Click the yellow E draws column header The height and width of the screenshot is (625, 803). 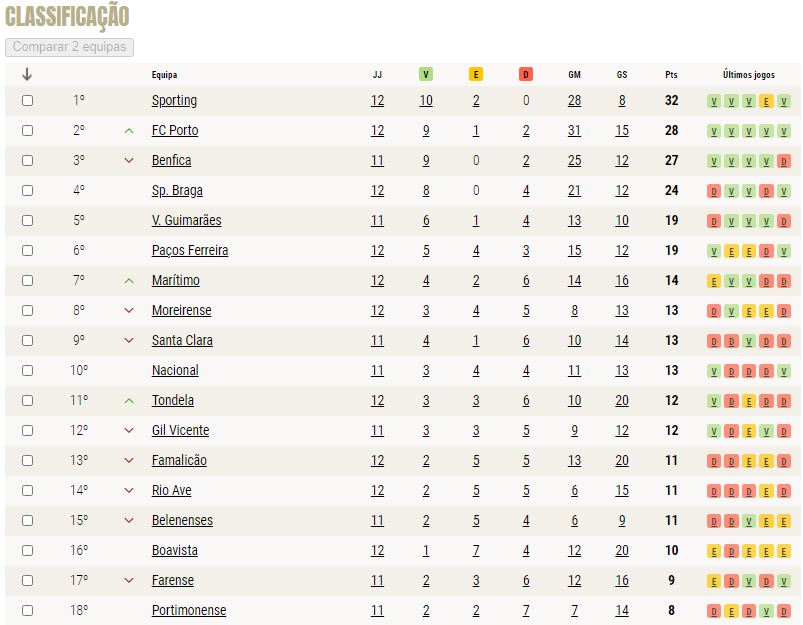[x=476, y=75]
